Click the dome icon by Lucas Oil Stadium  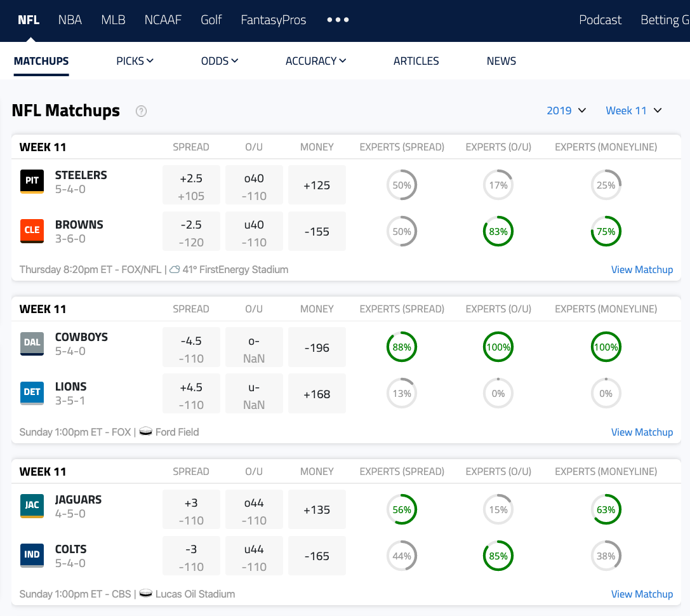click(x=145, y=594)
